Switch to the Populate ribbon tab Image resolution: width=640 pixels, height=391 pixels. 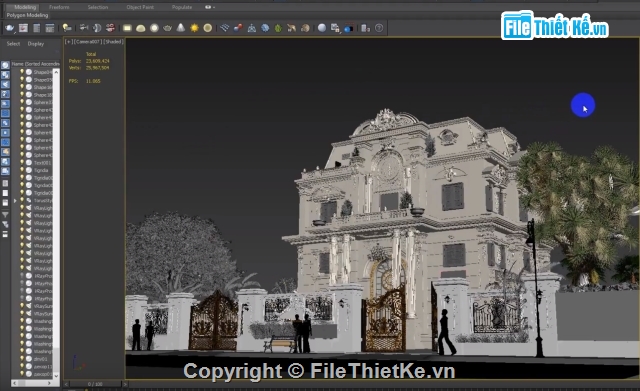(x=182, y=7)
